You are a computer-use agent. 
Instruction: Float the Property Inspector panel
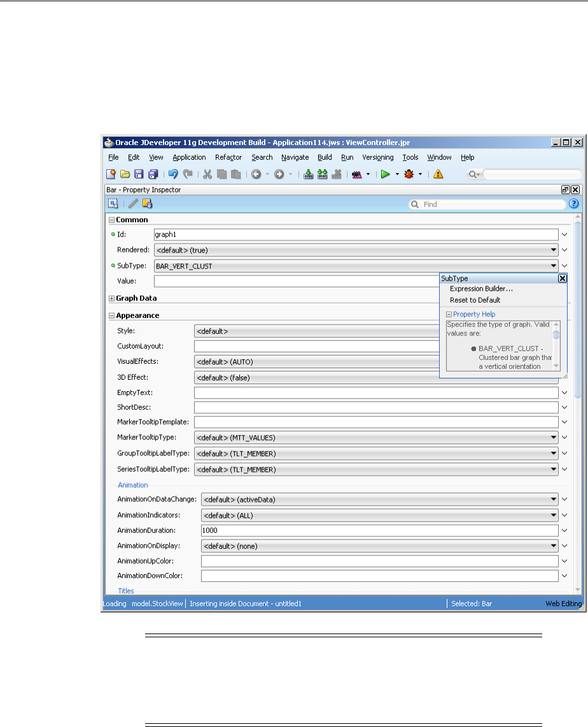click(x=565, y=190)
